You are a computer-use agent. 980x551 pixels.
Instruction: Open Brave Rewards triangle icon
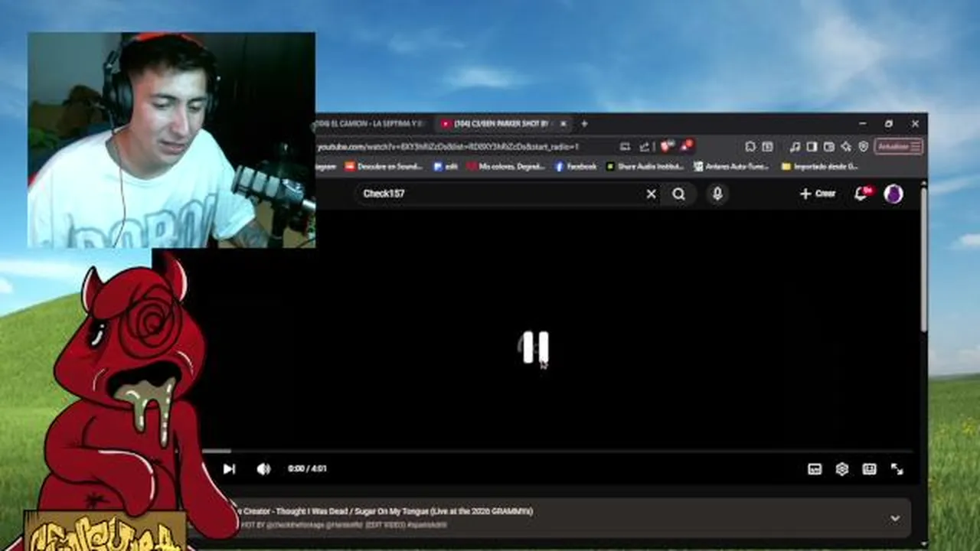pyautogui.click(x=686, y=145)
